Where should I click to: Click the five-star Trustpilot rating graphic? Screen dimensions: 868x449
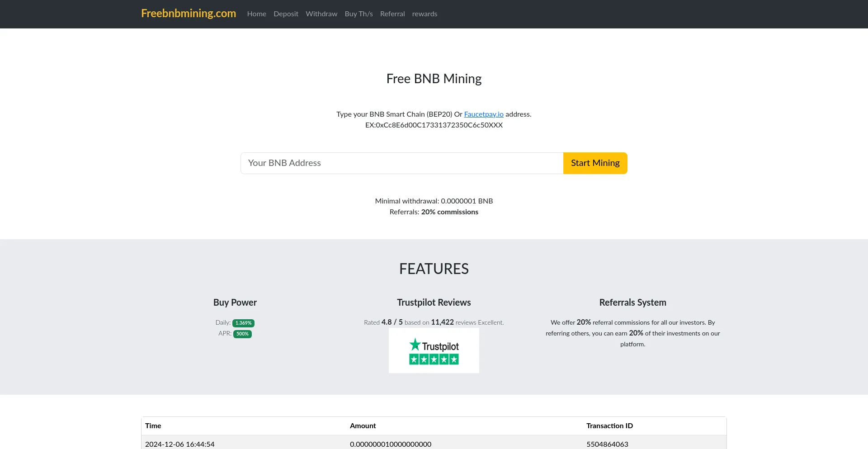point(433,358)
